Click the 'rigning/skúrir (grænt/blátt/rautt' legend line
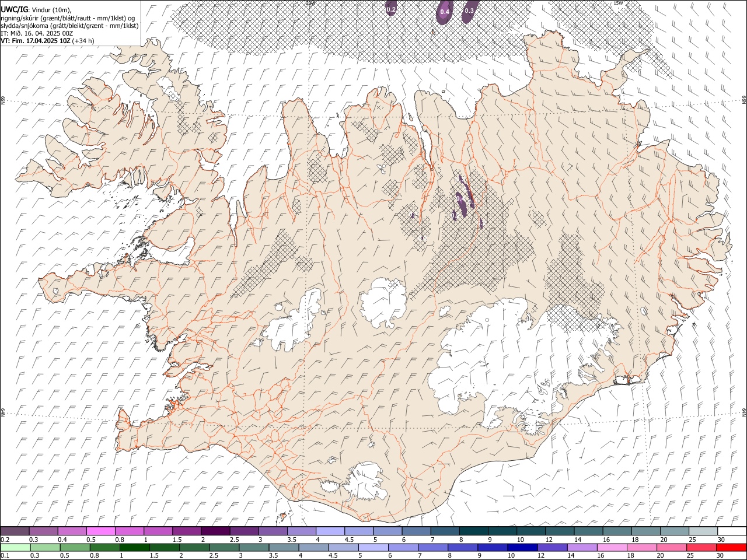The height and width of the screenshot is (560, 747). click(69, 18)
